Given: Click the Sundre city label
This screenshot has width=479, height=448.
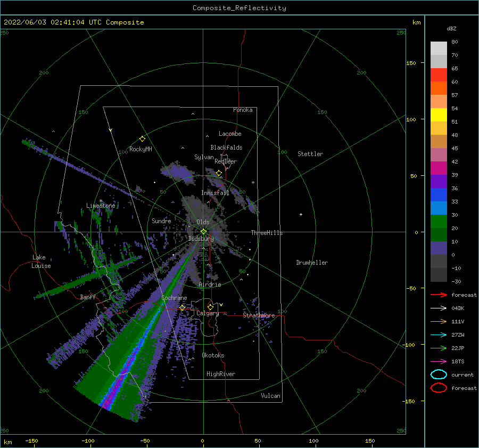Looking at the screenshot, I should point(161,221).
